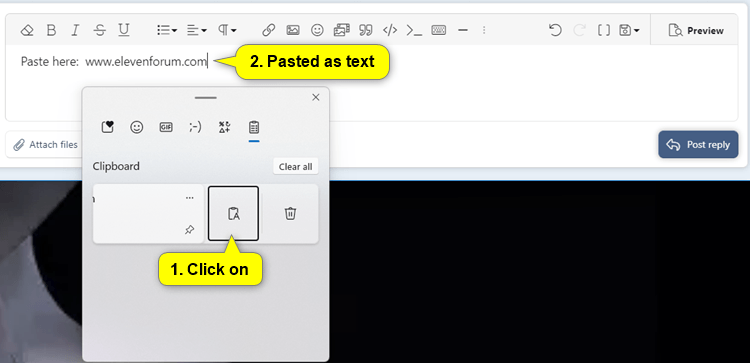Screen dimensions: 750x363
Task: Open the smilies icon in toolbar
Action: 317,31
